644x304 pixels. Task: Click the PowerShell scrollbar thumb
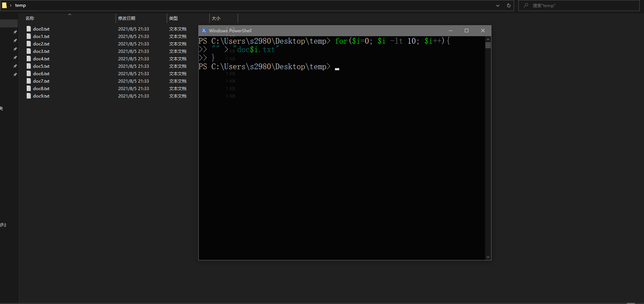(x=488, y=45)
